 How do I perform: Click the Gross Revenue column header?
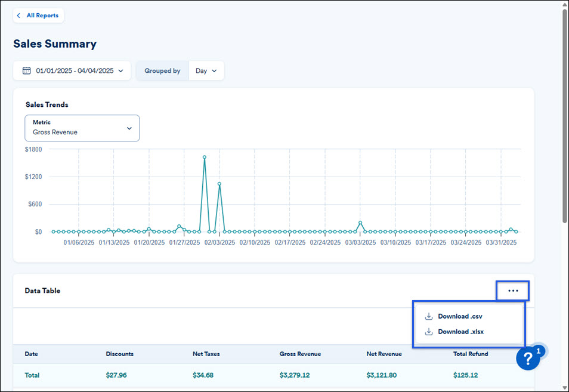point(301,354)
